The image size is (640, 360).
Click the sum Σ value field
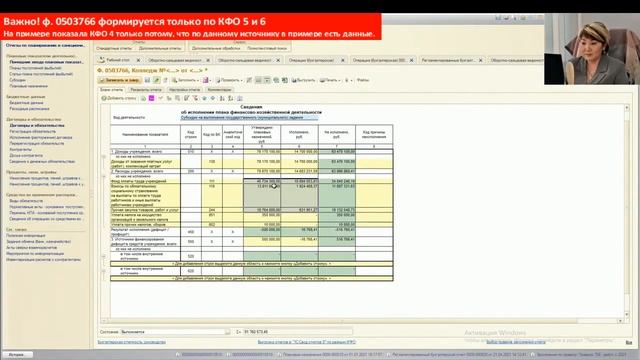coord(298,332)
